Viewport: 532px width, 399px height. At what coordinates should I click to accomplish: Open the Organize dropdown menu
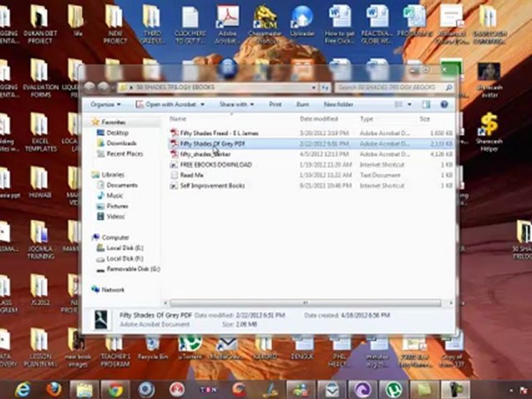tap(105, 105)
